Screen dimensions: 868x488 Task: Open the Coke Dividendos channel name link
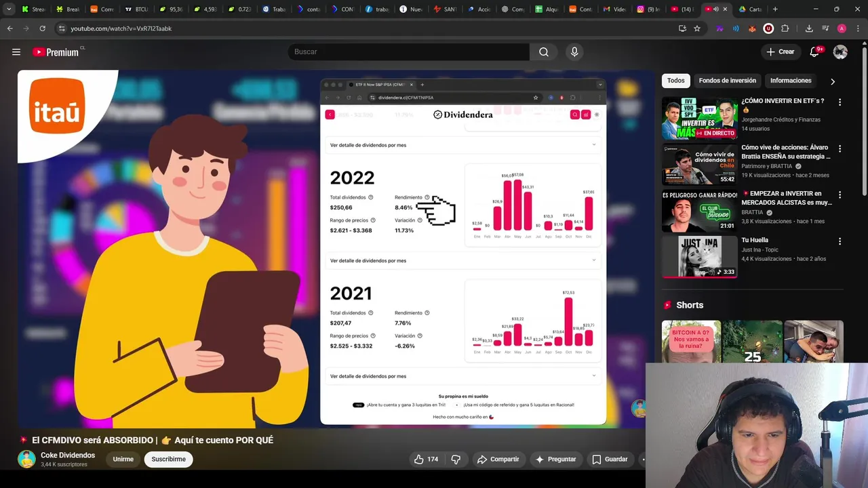(68, 455)
